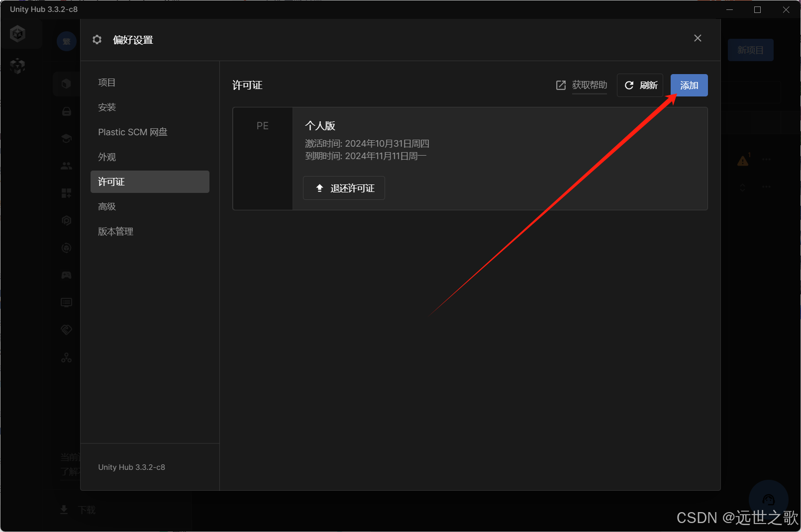Expand the up-down chevron selector in project row
Image resolution: width=801 pixels, height=532 pixels.
pos(742,187)
